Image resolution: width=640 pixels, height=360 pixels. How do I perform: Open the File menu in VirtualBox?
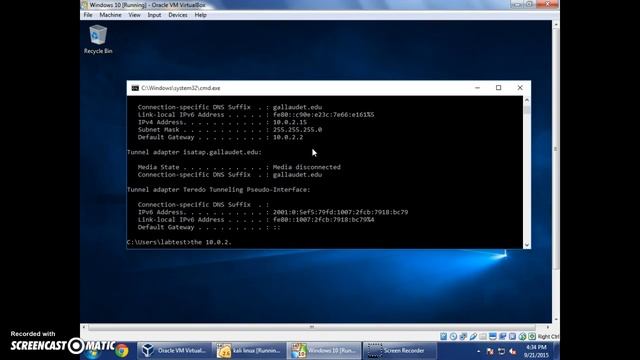click(88, 15)
